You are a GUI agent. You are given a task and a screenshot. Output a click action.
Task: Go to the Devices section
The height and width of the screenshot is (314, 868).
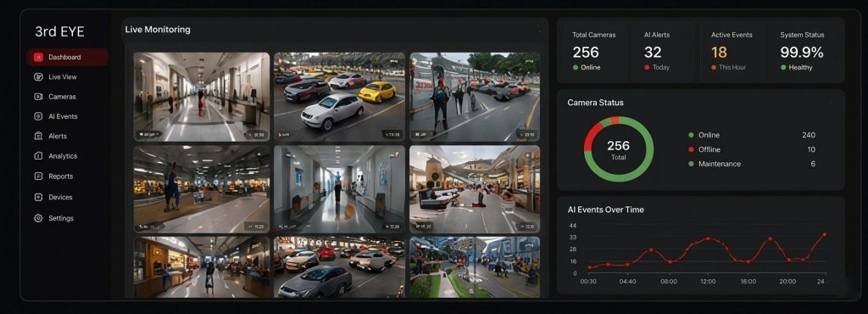pyautogui.click(x=53, y=197)
